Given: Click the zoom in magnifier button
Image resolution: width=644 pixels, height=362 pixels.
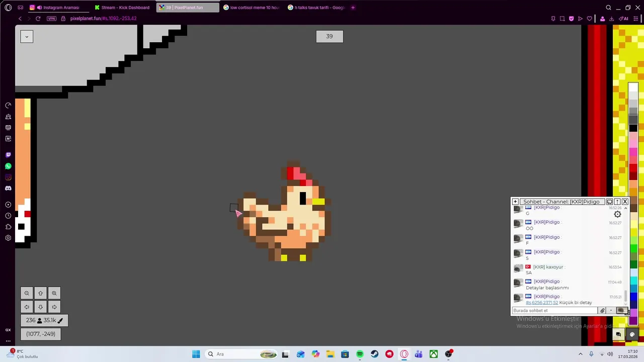Looking at the screenshot, I should coord(54,293).
